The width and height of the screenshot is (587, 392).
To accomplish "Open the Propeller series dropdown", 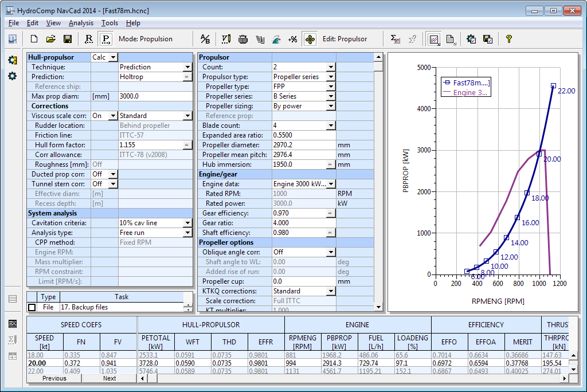I will pos(331,96).
